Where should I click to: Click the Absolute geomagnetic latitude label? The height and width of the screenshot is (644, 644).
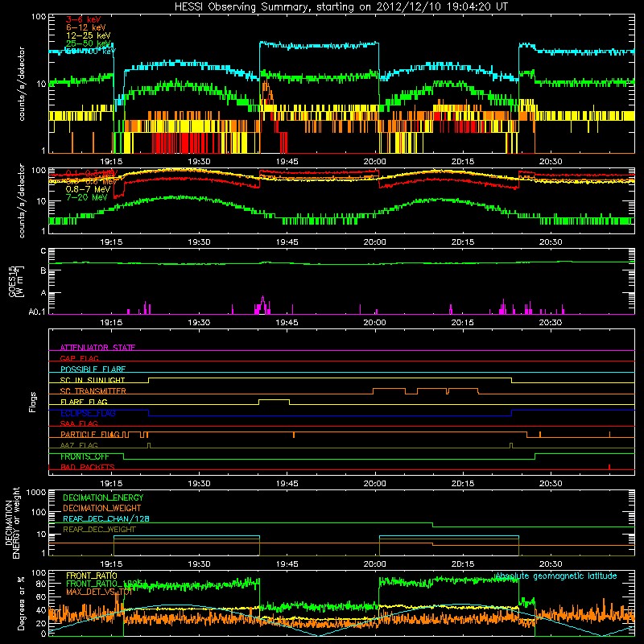click(556, 576)
